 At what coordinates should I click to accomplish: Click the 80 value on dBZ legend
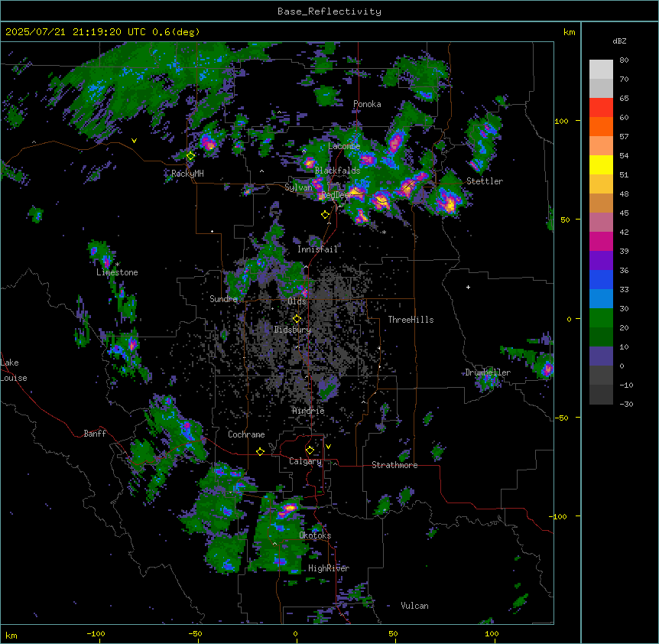point(624,60)
